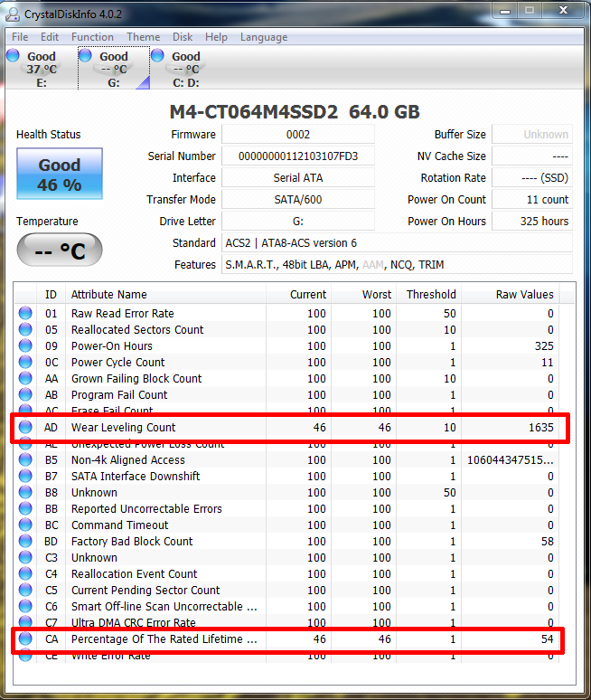Minimize the CrystalDiskInfo window
Screen dimensions: 591x700
[x=505, y=11]
